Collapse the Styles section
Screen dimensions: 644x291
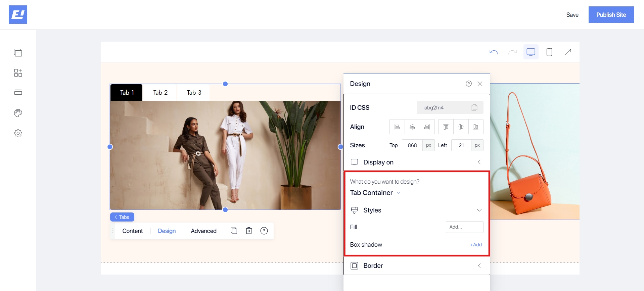pyautogui.click(x=479, y=210)
